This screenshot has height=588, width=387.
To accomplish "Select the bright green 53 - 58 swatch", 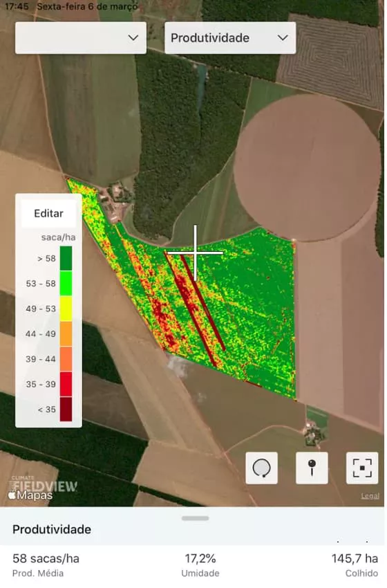I will [66, 284].
